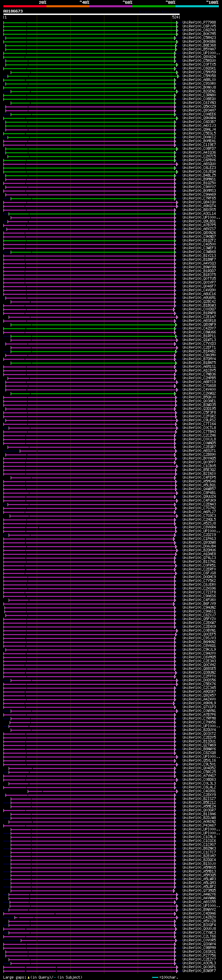
Task: Select hit label UniRef100_C2KWQ2
Action: click(x=199, y=393)
